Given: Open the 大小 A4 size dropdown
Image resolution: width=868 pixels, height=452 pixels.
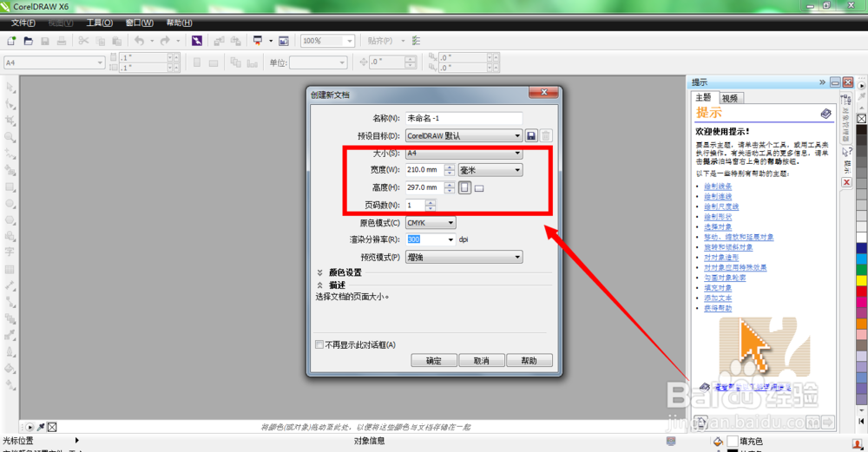Looking at the screenshot, I should (x=464, y=154).
